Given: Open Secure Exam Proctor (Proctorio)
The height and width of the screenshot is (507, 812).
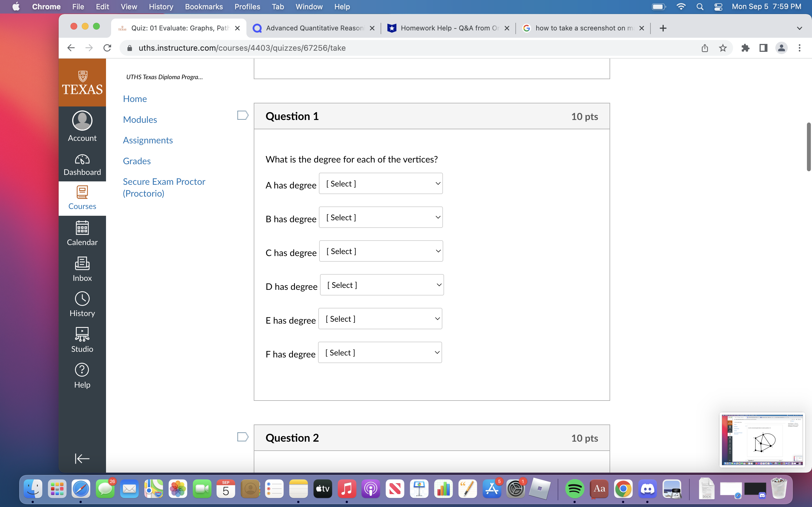Looking at the screenshot, I should [x=164, y=187].
